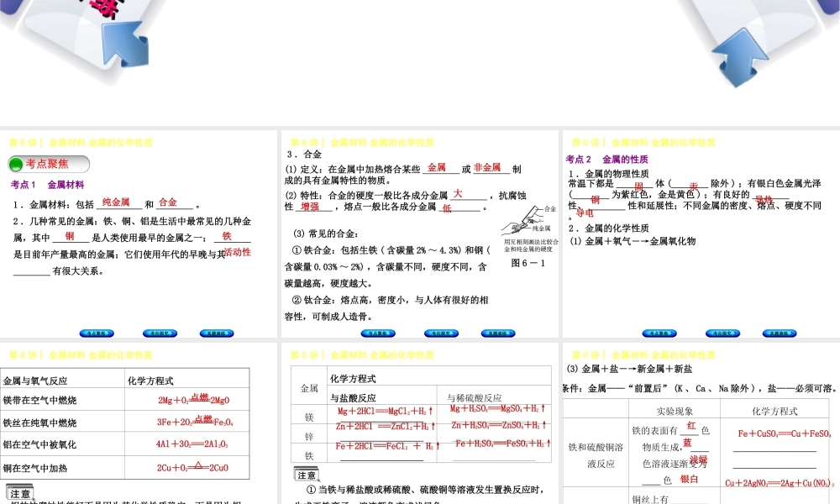Click the equation 3Fe+2O2 点燃 Fe3O4
Image resolution: width=840 pixels, height=504 pixels.
(195, 421)
